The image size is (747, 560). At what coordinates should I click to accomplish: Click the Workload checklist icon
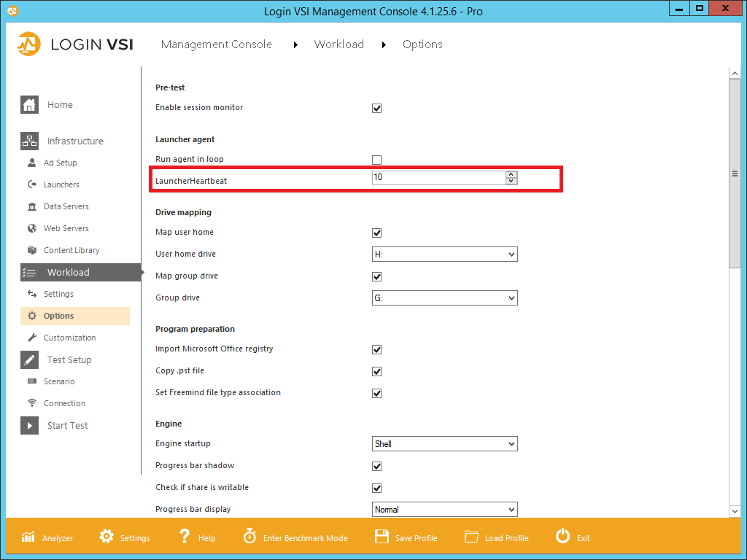29,273
